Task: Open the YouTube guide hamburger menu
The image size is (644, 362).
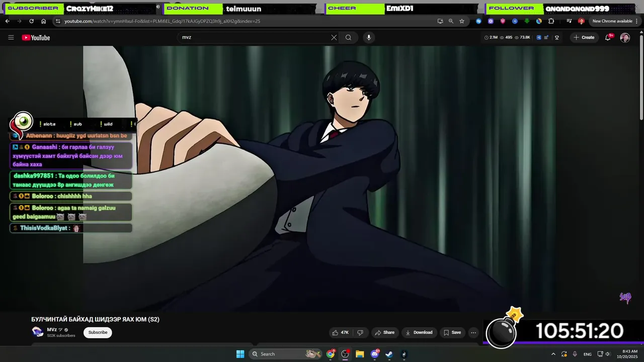Action: 11,37
